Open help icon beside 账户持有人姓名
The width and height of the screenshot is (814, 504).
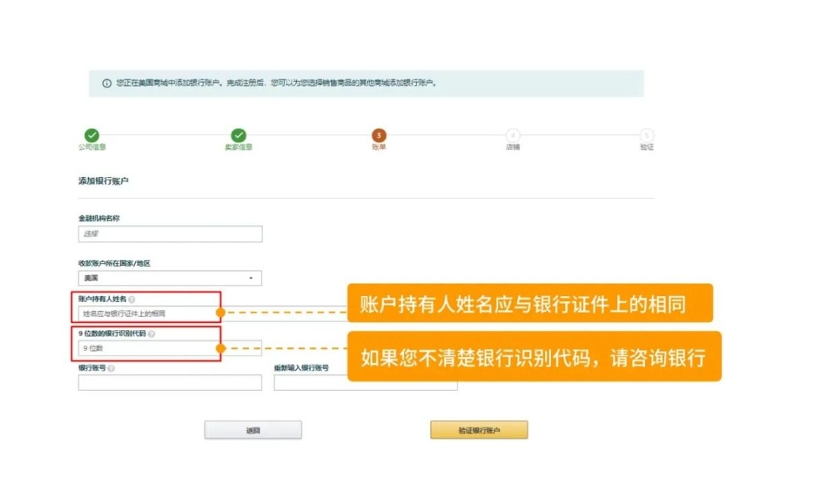coord(132,300)
